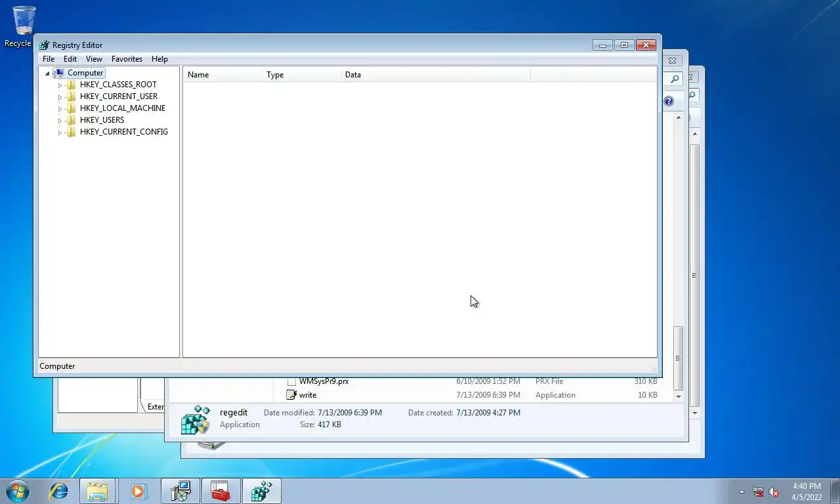Screen dimensions: 840x504
Task: Select the Computer icon in the registry tree
Action: click(x=58, y=73)
